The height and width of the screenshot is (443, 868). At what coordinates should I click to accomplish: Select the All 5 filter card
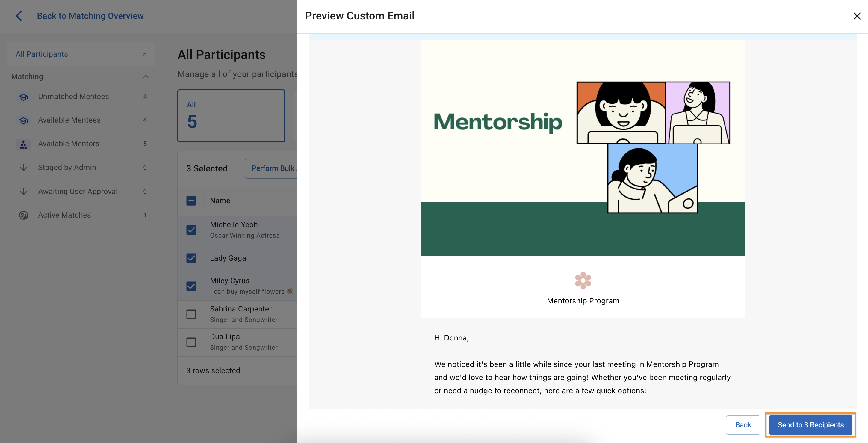coord(231,116)
